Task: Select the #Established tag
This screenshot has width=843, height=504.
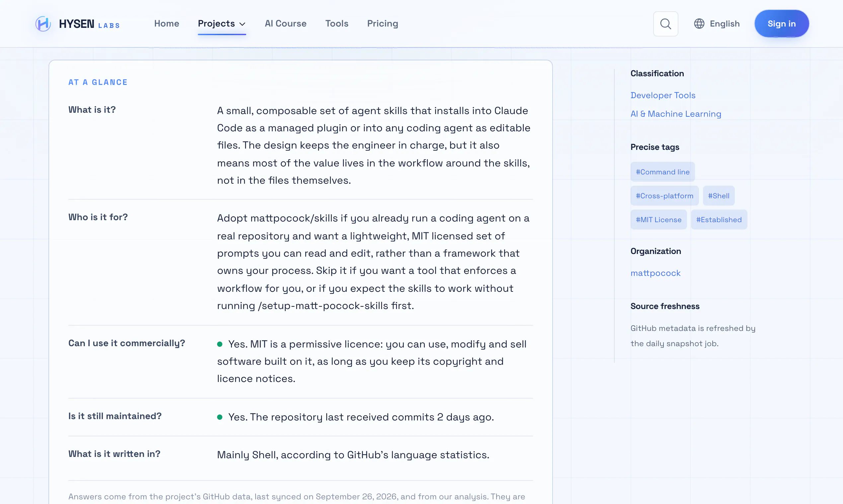Action: click(x=719, y=220)
